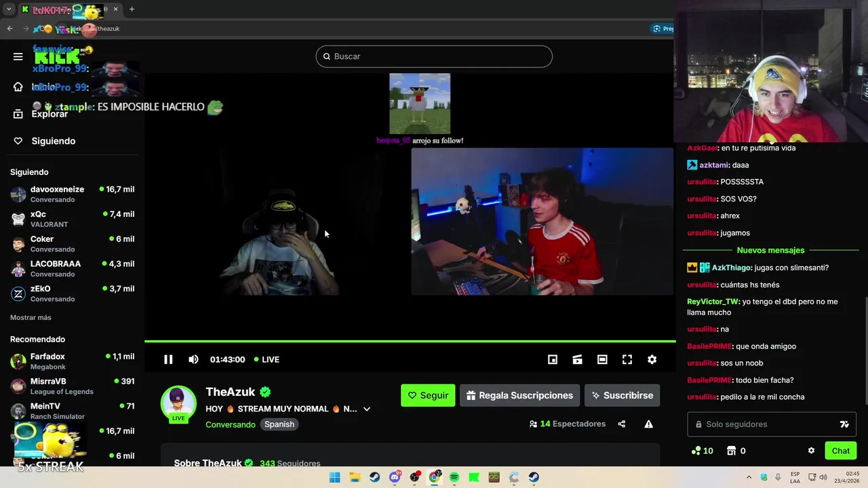Open xQc channel in sidebar
This screenshot has height=488, width=868.
pyautogui.click(x=72, y=219)
